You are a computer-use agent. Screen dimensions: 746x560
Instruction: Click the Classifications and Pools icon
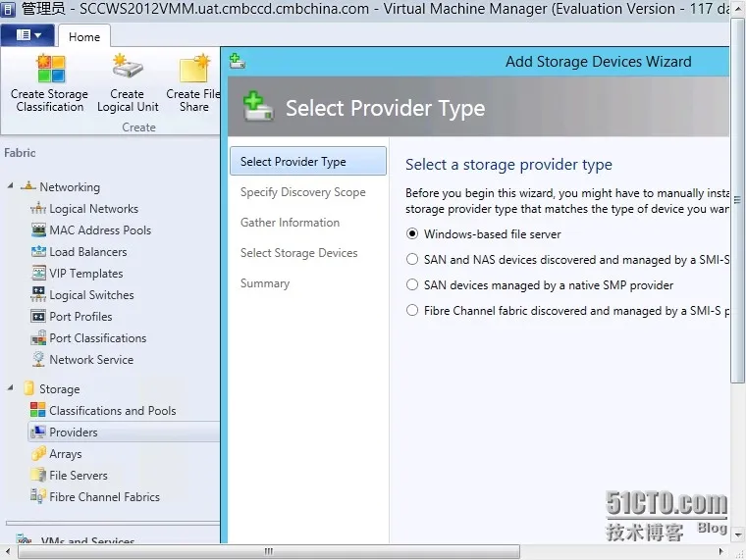38,410
